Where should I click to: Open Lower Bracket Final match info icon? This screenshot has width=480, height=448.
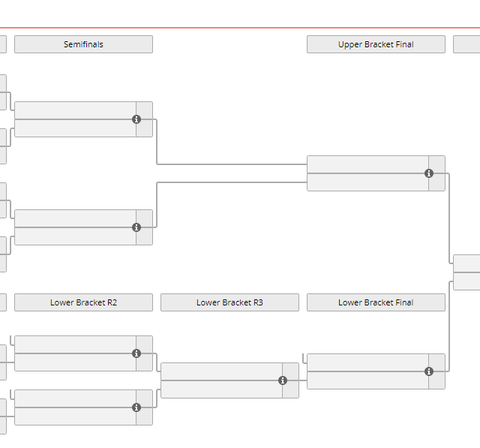pyautogui.click(x=429, y=371)
